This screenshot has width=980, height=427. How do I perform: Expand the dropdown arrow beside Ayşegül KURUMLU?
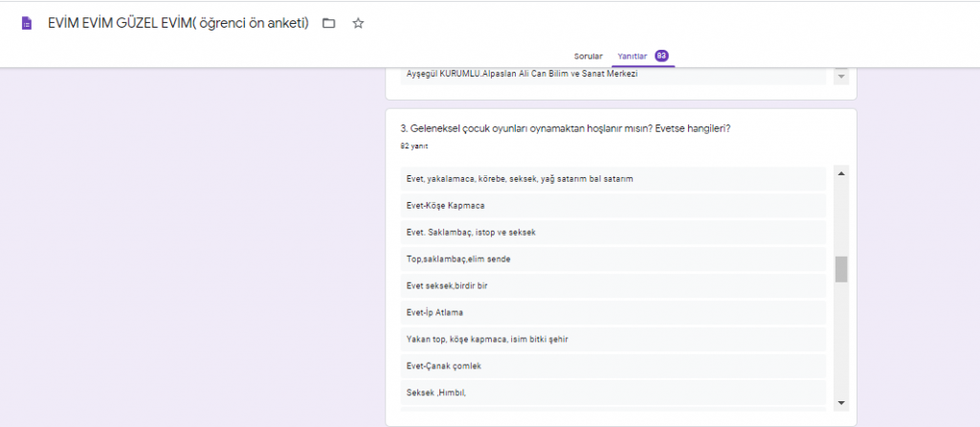tap(841, 76)
